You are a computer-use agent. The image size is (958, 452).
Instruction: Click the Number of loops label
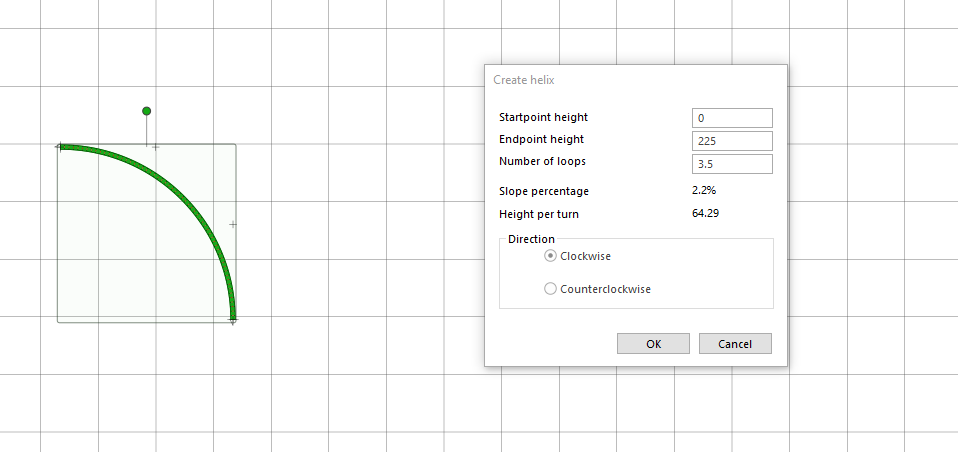point(543,162)
